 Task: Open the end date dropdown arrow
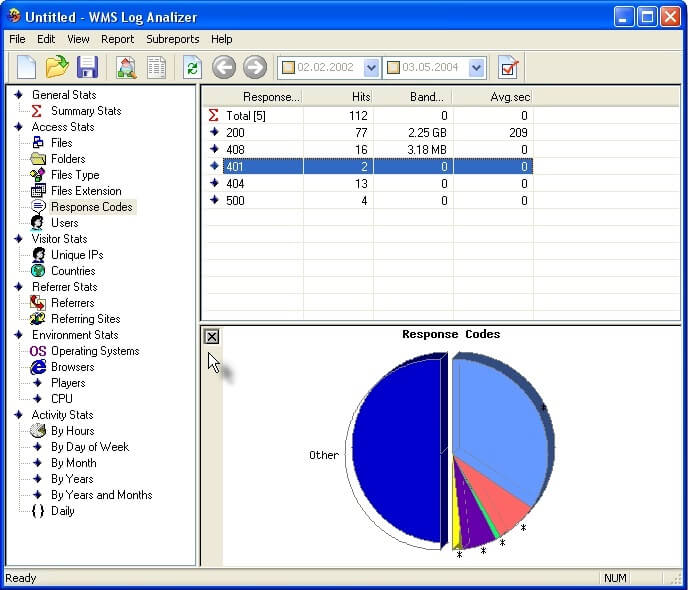[477, 68]
